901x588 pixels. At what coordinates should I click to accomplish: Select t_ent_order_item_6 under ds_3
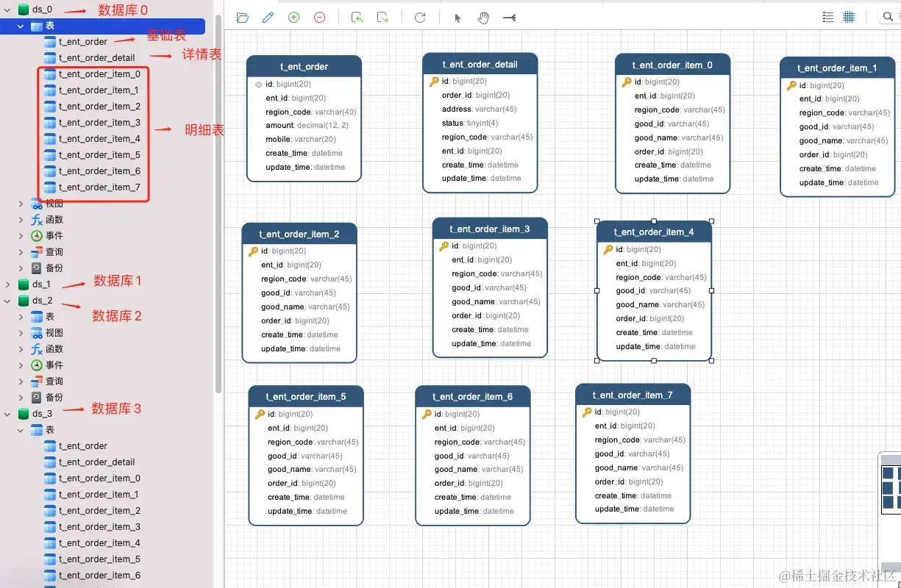[x=99, y=576]
